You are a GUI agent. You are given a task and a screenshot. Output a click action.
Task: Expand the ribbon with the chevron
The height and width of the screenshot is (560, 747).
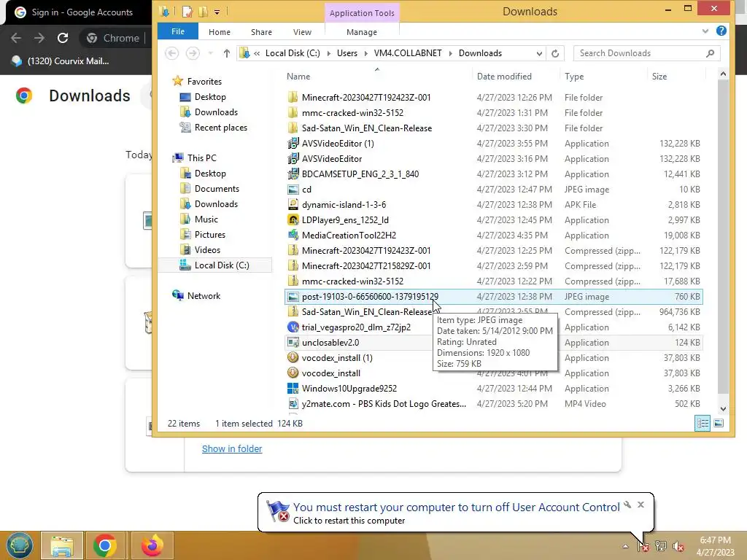pyautogui.click(x=705, y=31)
